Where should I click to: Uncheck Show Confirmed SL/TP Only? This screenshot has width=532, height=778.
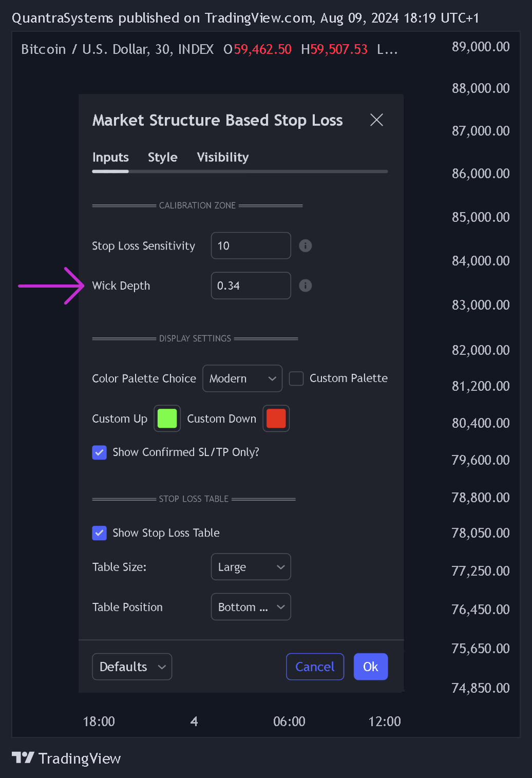(x=99, y=452)
